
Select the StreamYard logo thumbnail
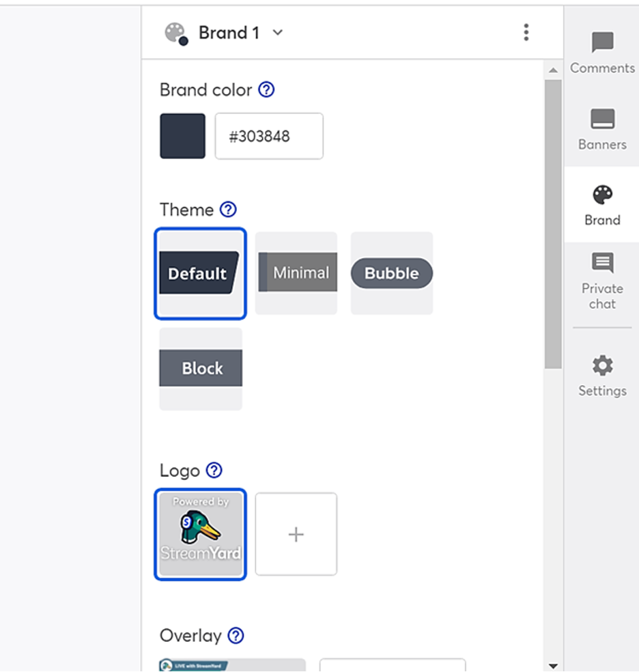coord(200,535)
